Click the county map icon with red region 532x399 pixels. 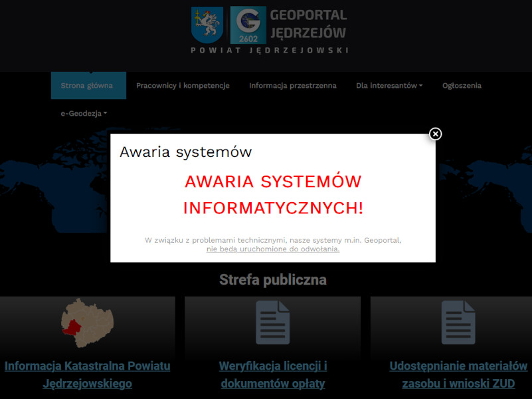pos(87,323)
